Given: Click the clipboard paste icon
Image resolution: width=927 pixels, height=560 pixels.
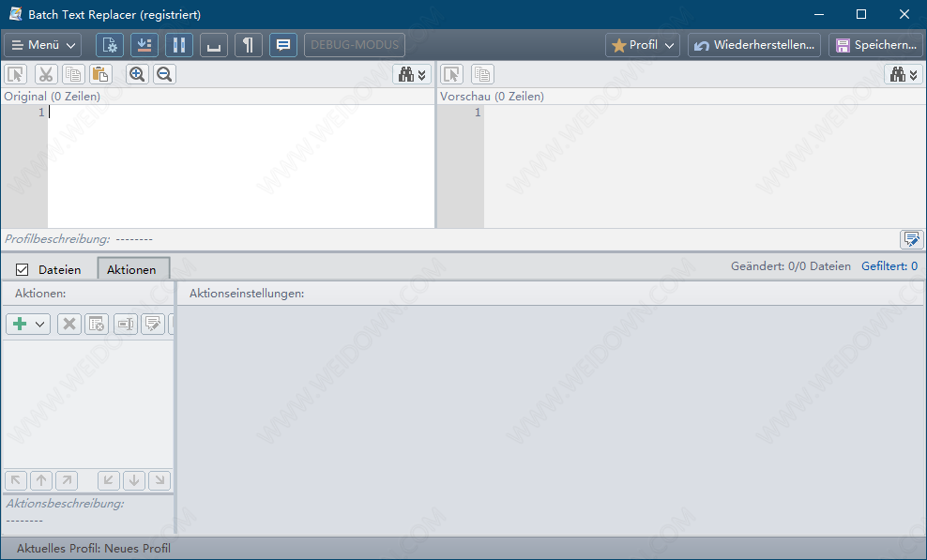Looking at the screenshot, I should (x=100, y=74).
